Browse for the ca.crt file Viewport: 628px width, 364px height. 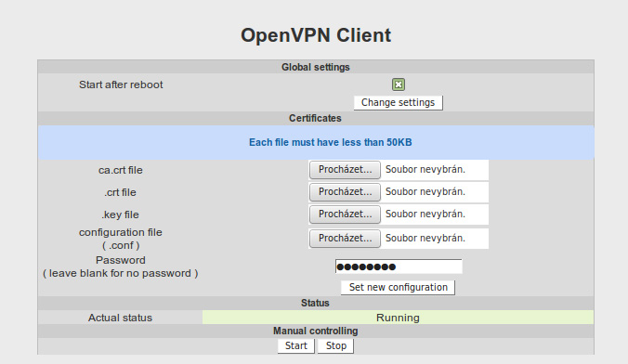345,170
